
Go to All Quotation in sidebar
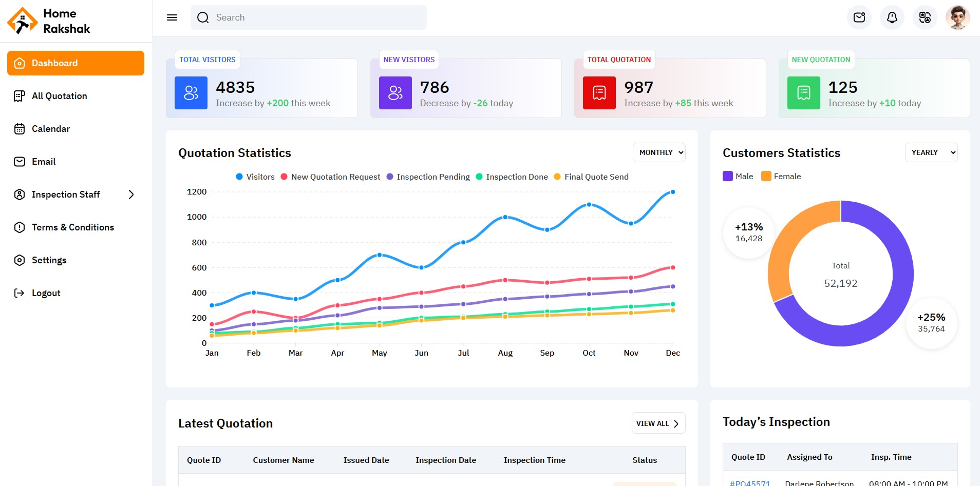[x=59, y=96]
